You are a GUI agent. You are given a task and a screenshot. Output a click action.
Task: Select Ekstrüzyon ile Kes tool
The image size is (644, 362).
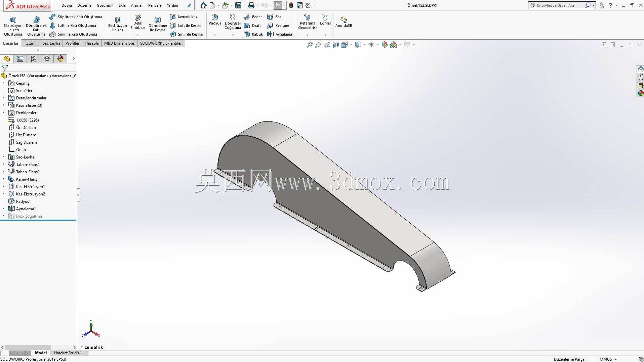pos(118,24)
